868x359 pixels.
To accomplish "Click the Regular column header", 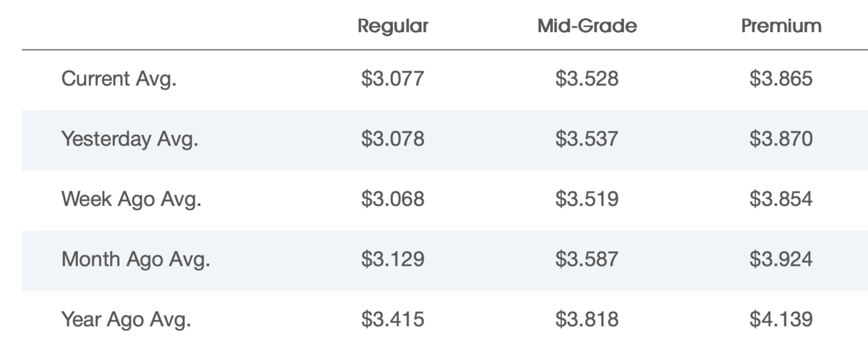I will pos(393,26).
